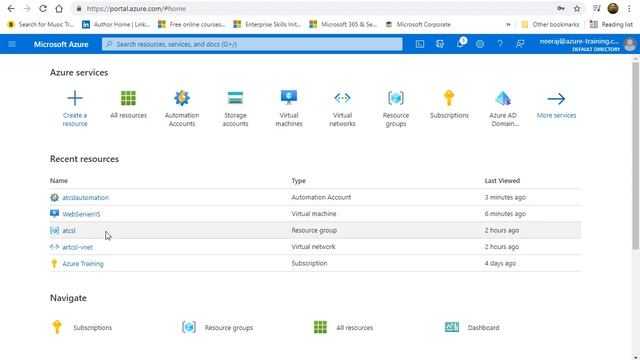Open Azure AD Domain services icon
The height and width of the screenshot is (360, 640).
[x=502, y=98]
